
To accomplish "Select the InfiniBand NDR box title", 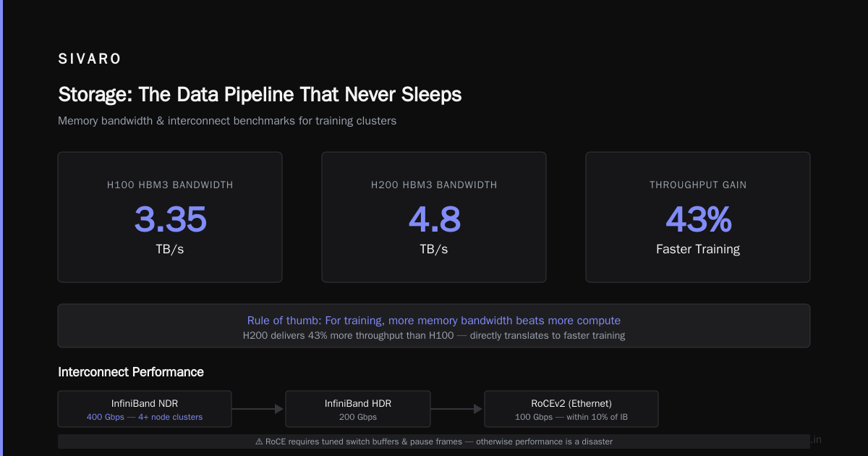I will point(145,404).
